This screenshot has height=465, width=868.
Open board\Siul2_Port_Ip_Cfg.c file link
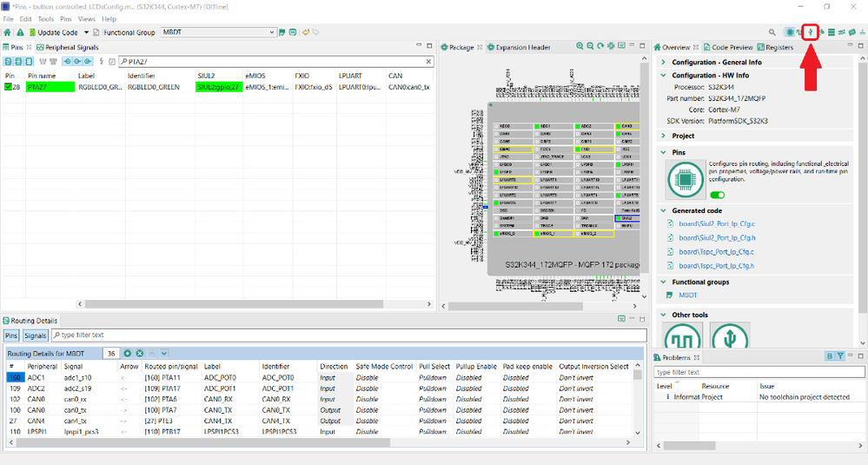(717, 224)
